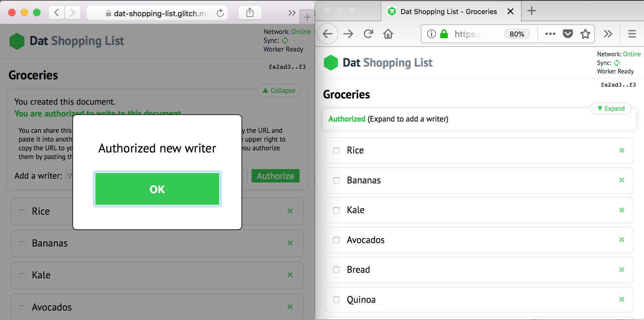Bookmark this page with the star icon
The width and height of the screenshot is (644, 320).
(585, 34)
